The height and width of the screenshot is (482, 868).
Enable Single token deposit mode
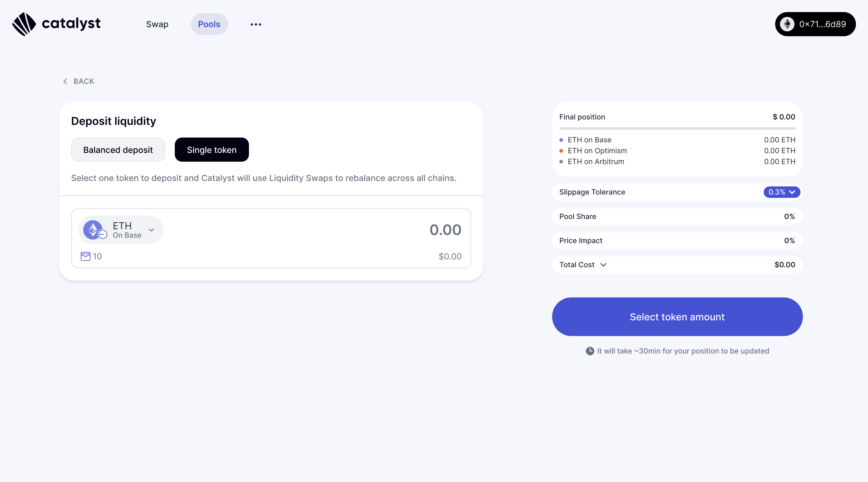[x=212, y=150]
